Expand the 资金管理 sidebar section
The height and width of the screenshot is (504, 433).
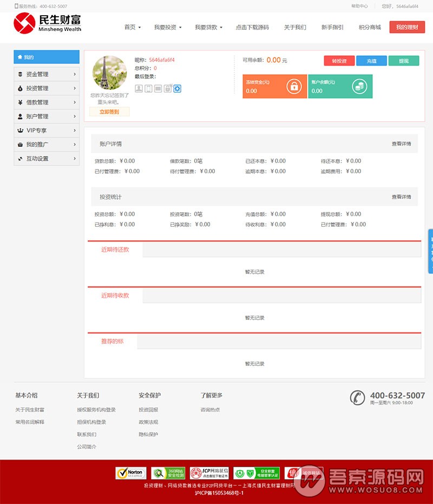[x=47, y=74]
